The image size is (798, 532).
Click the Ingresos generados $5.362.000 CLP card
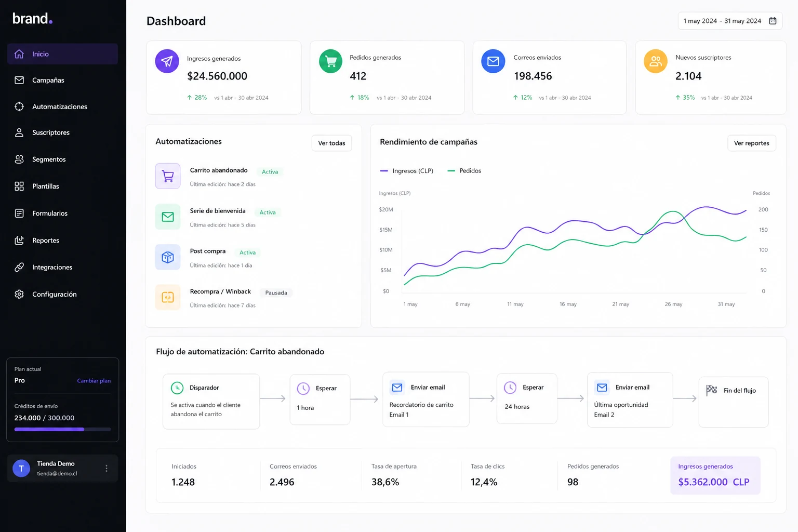click(715, 475)
